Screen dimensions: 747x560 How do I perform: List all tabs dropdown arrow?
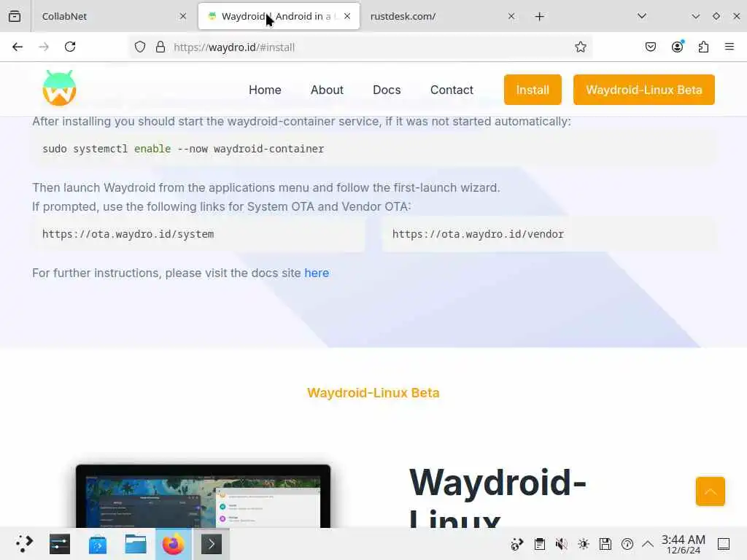coord(642,16)
